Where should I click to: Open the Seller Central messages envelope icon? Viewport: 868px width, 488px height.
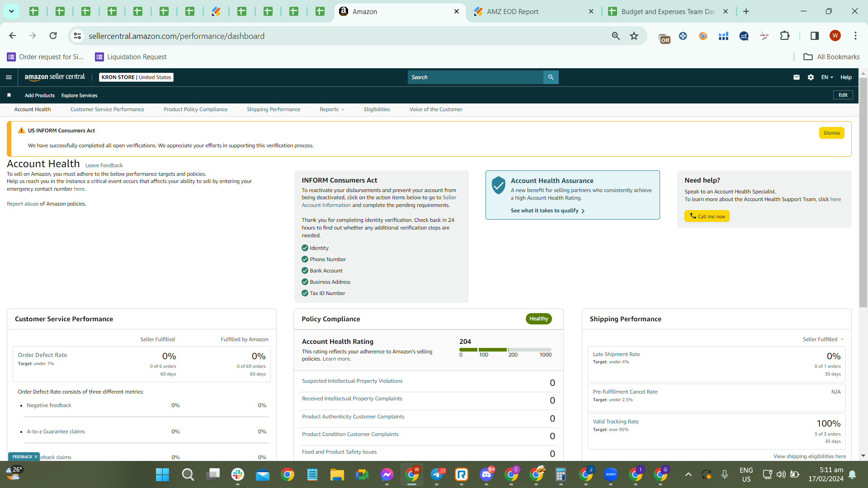click(797, 77)
